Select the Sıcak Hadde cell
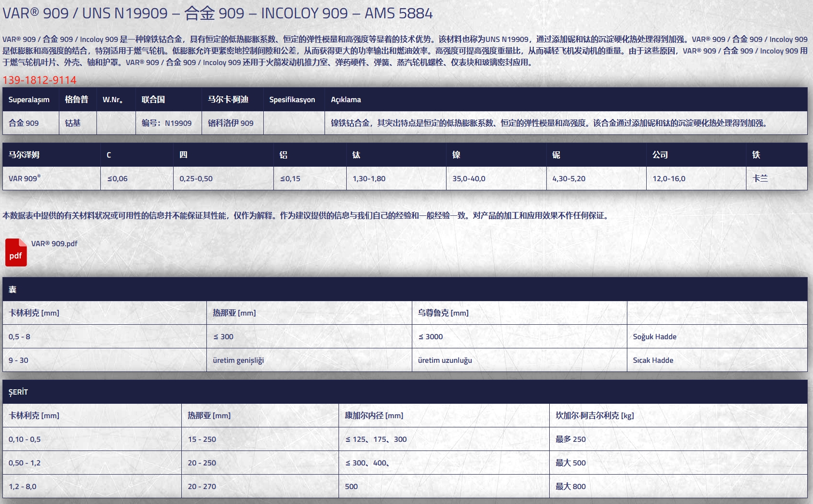Viewport: 813px width, 504px height. point(717,360)
